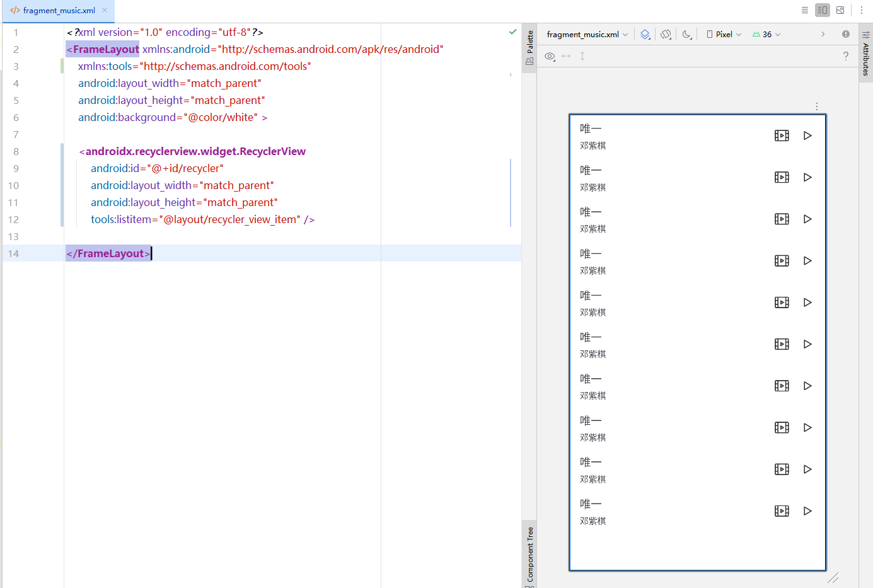Click line number 8 in the gutter

tap(16, 151)
